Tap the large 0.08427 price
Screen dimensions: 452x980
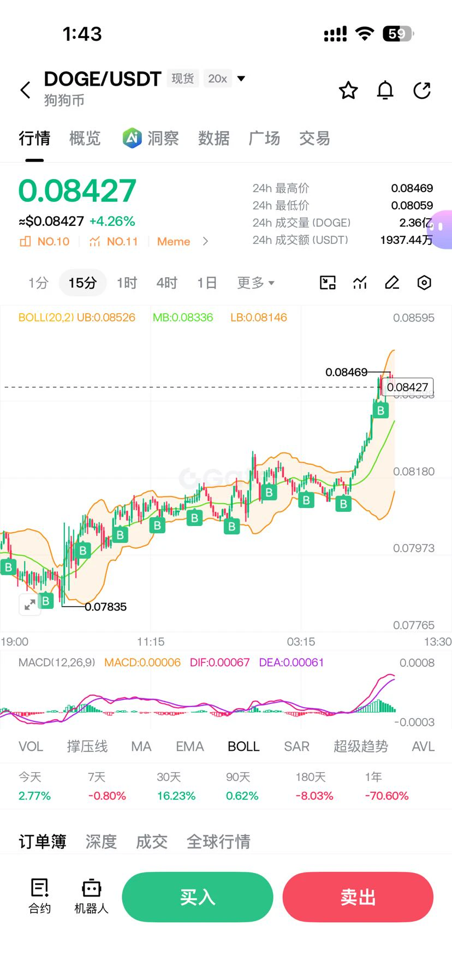click(77, 190)
